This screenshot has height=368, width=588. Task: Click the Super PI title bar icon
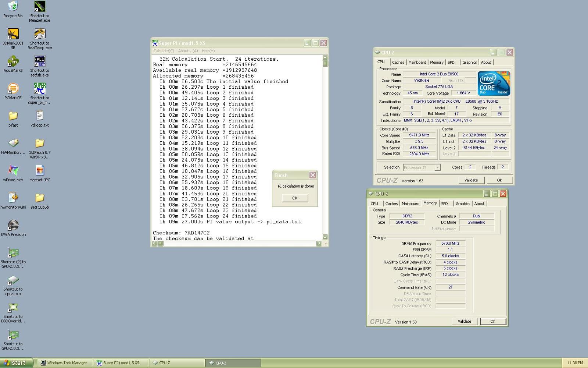point(155,43)
